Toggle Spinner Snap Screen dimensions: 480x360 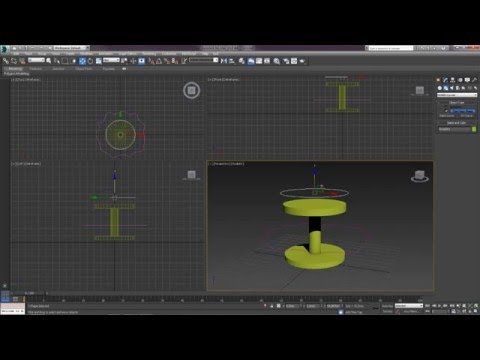point(175,61)
